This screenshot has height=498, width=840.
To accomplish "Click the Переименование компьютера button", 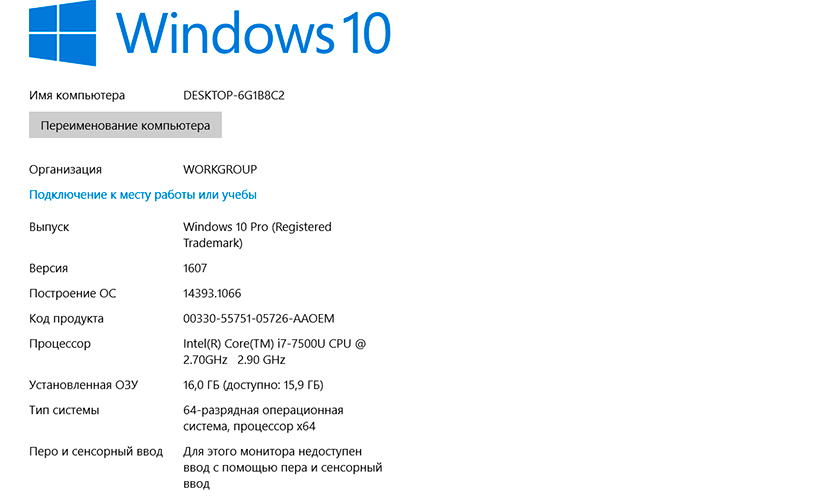I will click(x=125, y=125).
